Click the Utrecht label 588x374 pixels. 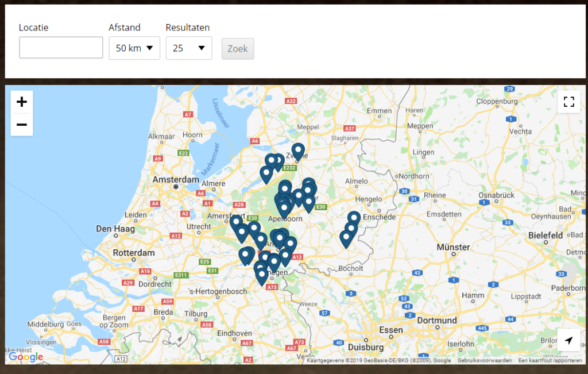(x=199, y=226)
